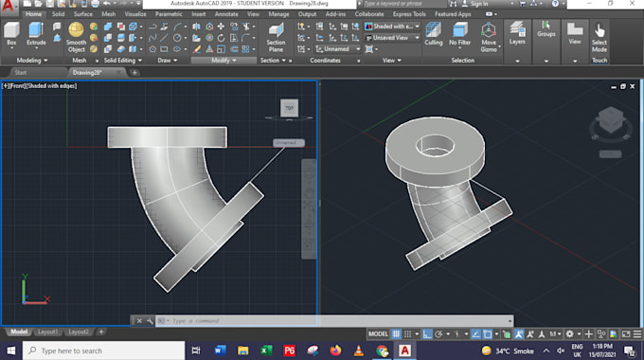
Task: Switch to the Annotate ribbon tab
Action: click(x=226, y=14)
